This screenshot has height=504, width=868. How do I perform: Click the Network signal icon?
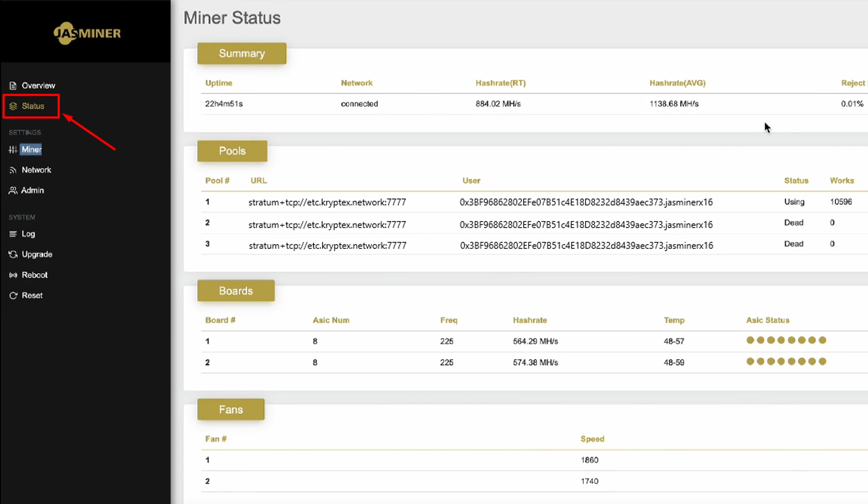pos(13,170)
